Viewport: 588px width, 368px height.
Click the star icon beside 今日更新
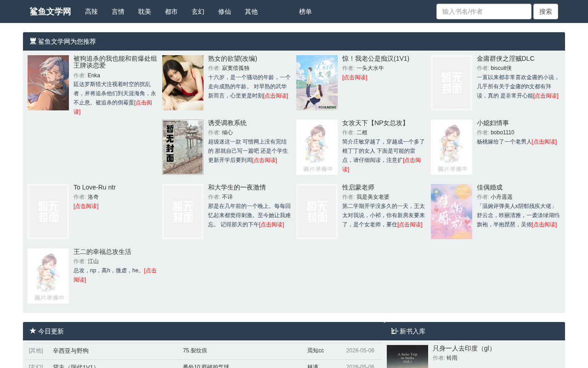[x=33, y=331]
